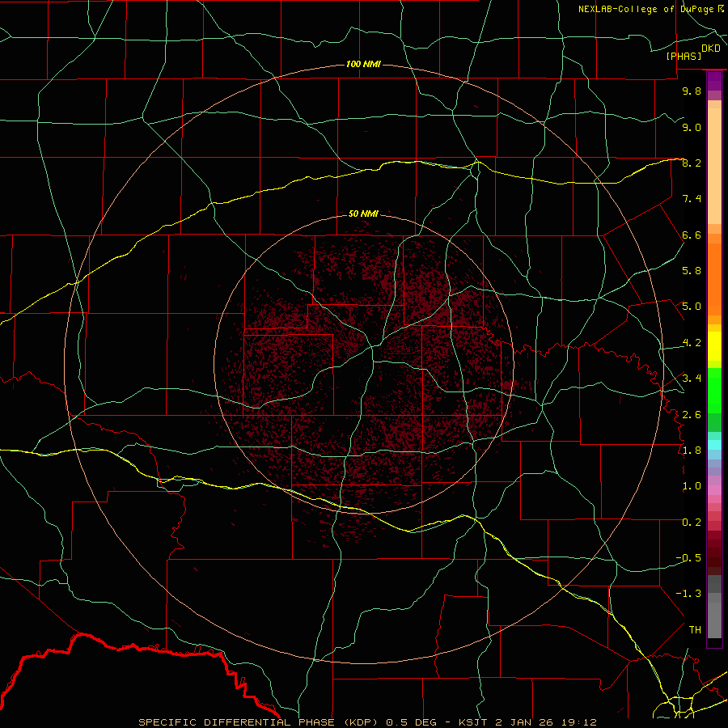This screenshot has width=728, height=728.
Task: Click the 1.0 scale value
Action: pos(692,486)
